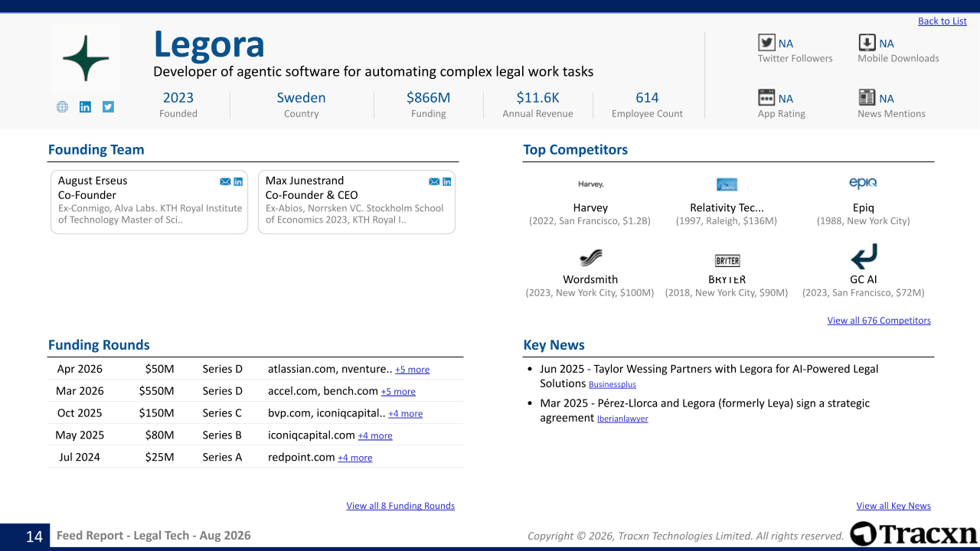Click the Relativity Tec... competitor name

coord(727,207)
